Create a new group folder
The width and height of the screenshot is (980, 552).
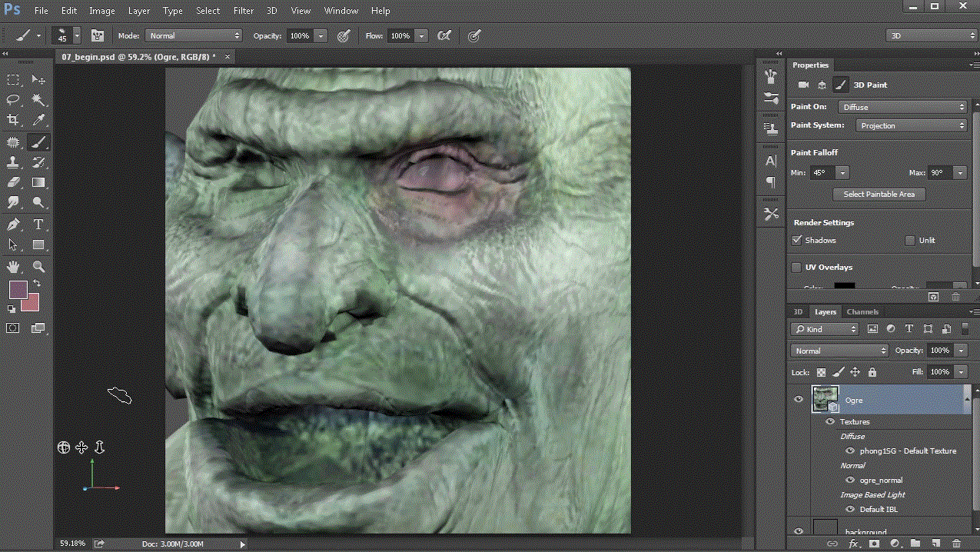coord(915,544)
